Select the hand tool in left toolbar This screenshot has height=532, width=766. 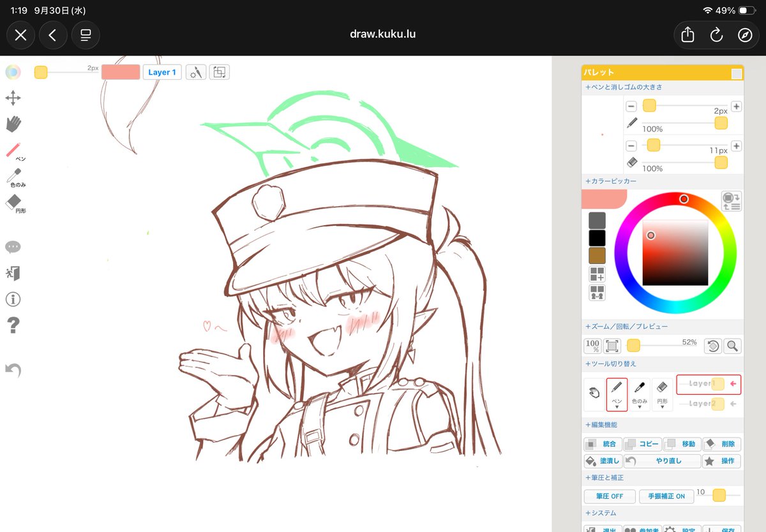coord(13,124)
